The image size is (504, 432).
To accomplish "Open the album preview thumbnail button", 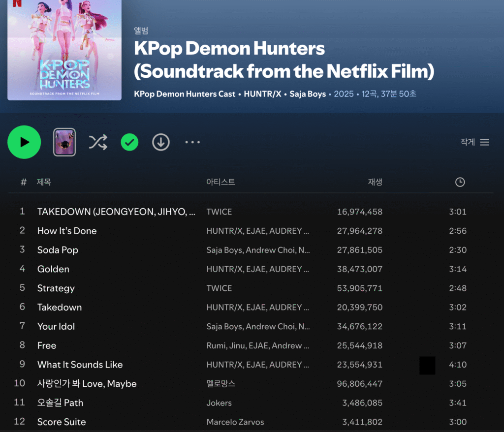I will tap(64, 142).
